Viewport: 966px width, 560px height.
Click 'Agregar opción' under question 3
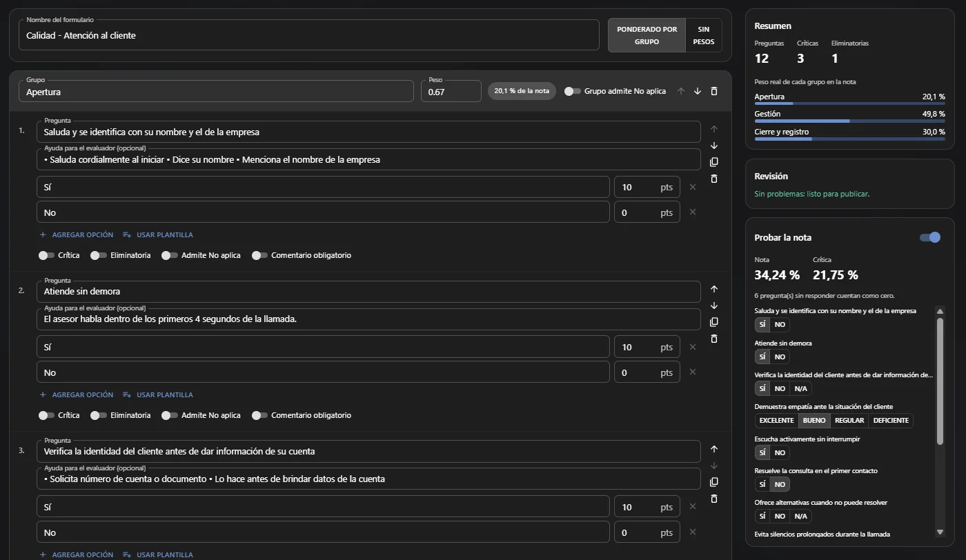pyautogui.click(x=77, y=554)
